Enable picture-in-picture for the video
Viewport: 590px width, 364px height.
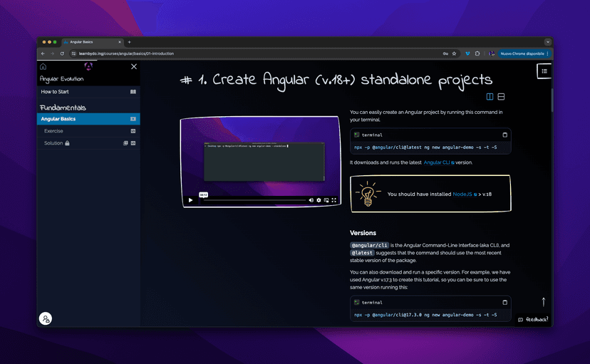[x=326, y=200]
